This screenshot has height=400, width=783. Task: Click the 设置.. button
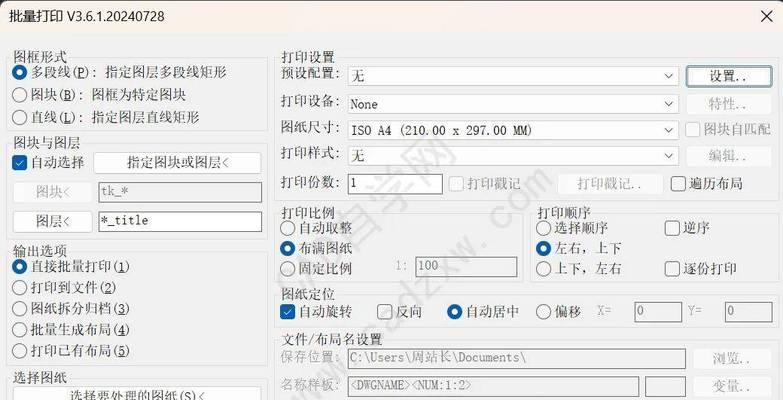(x=729, y=76)
